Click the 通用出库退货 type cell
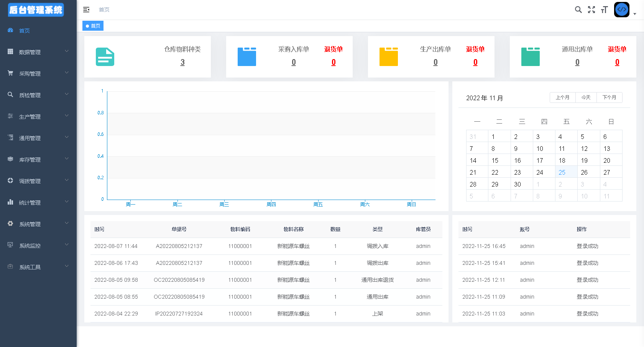644x347 pixels. click(x=378, y=280)
